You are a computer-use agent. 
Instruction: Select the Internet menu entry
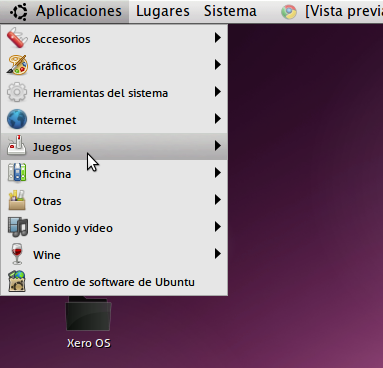coord(114,119)
